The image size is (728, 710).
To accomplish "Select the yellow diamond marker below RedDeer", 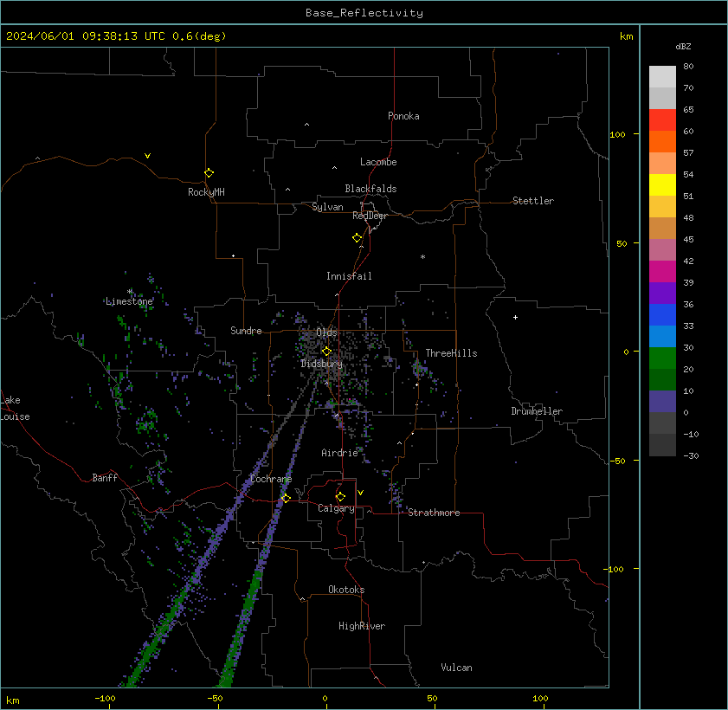I will [x=357, y=238].
